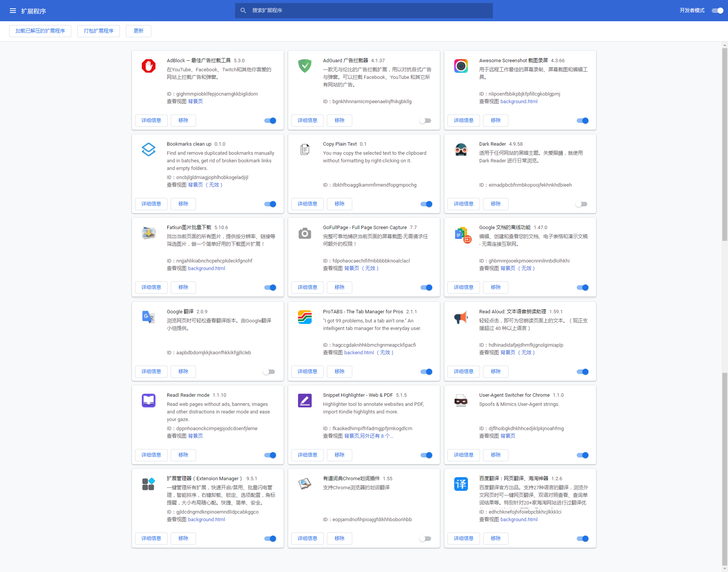Click the Awesome Screenshot lens icon
The image size is (728, 572).
click(461, 66)
